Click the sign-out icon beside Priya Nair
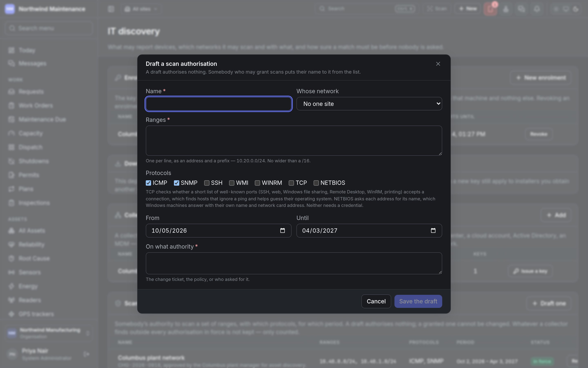The width and height of the screenshot is (588, 368). (x=86, y=354)
